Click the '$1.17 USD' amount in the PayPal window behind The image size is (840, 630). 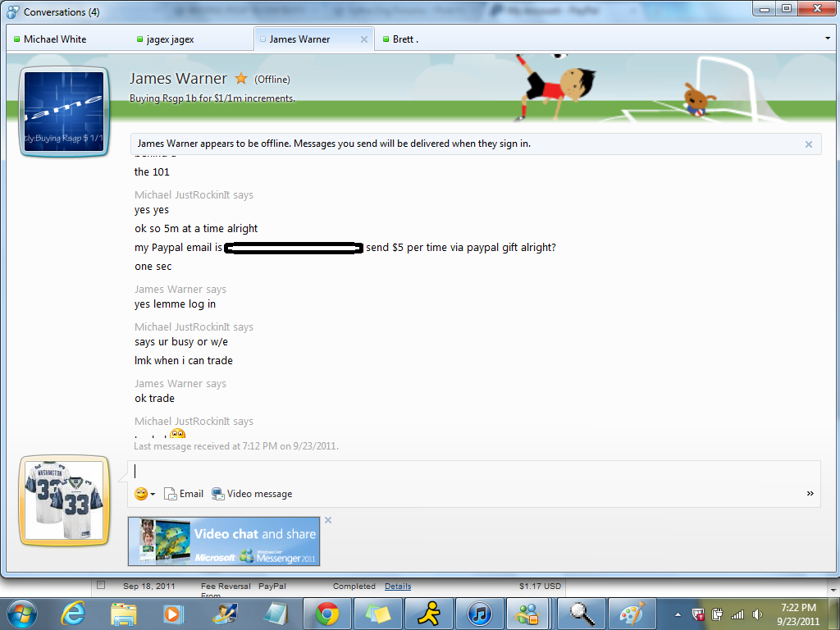pos(540,587)
